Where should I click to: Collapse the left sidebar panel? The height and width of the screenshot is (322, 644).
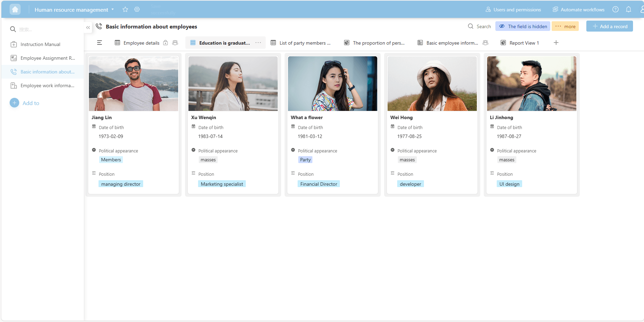pos(88,27)
